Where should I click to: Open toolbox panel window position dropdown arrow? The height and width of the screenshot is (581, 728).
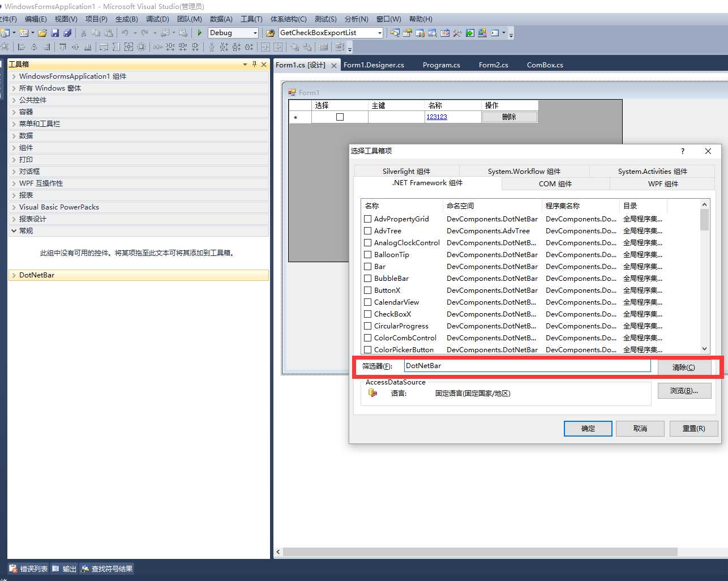(245, 65)
